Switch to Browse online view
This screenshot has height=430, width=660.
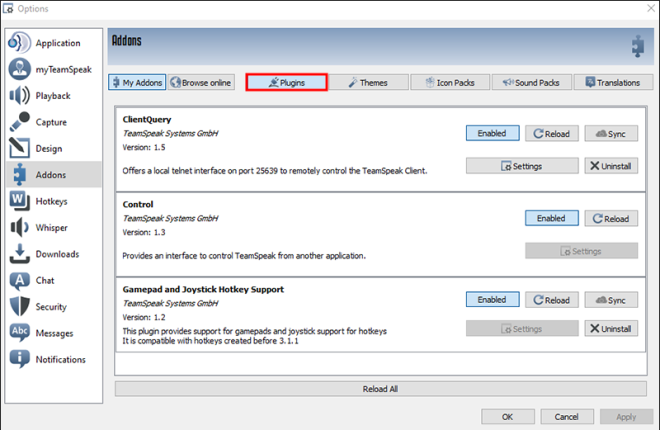201,82
